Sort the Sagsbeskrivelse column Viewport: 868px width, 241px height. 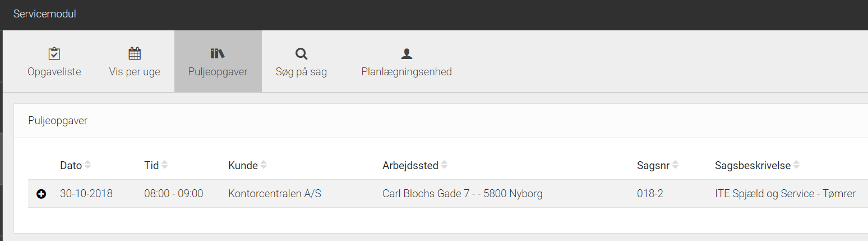click(x=796, y=165)
